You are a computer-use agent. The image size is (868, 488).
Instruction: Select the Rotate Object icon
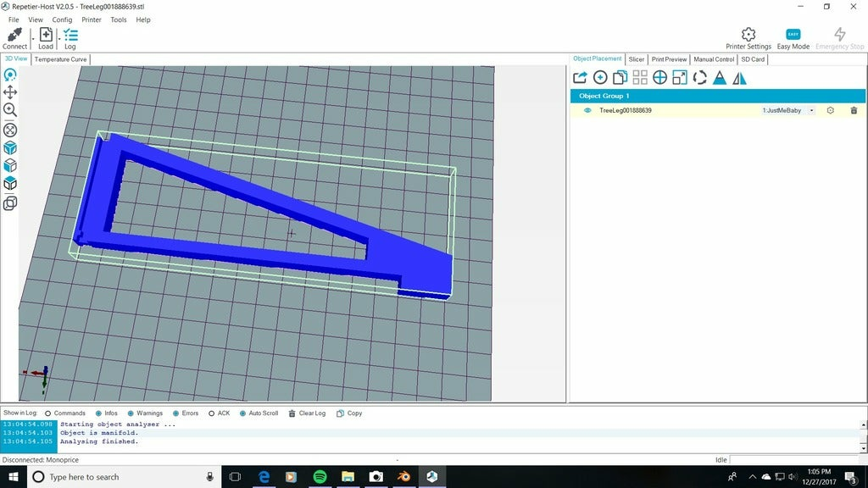click(701, 77)
